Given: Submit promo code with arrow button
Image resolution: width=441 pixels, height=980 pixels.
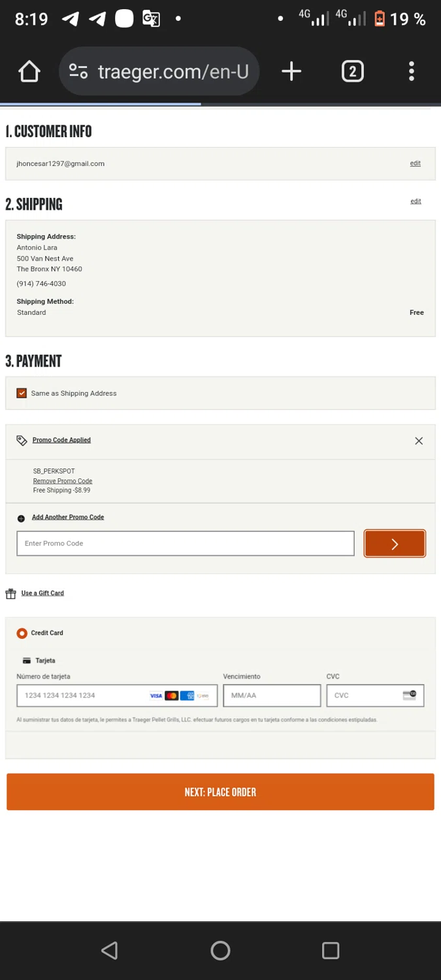Looking at the screenshot, I should pyautogui.click(x=395, y=544).
